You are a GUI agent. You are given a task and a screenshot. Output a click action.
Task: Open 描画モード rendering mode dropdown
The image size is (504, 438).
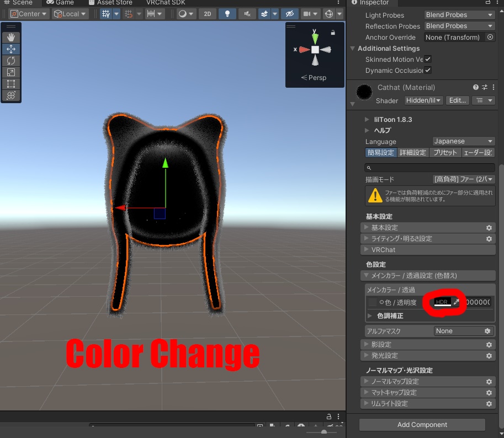click(463, 179)
